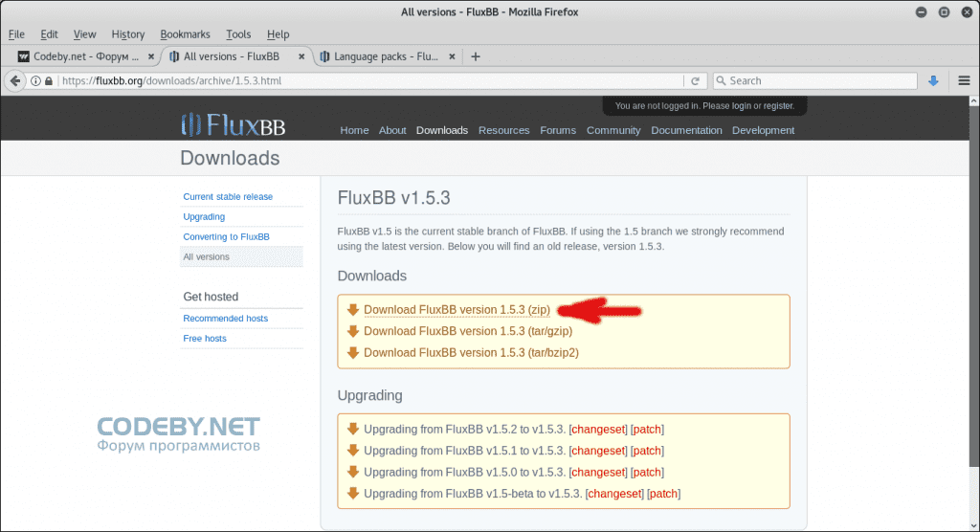Open the Help menu
The width and height of the screenshot is (980, 532).
point(278,34)
